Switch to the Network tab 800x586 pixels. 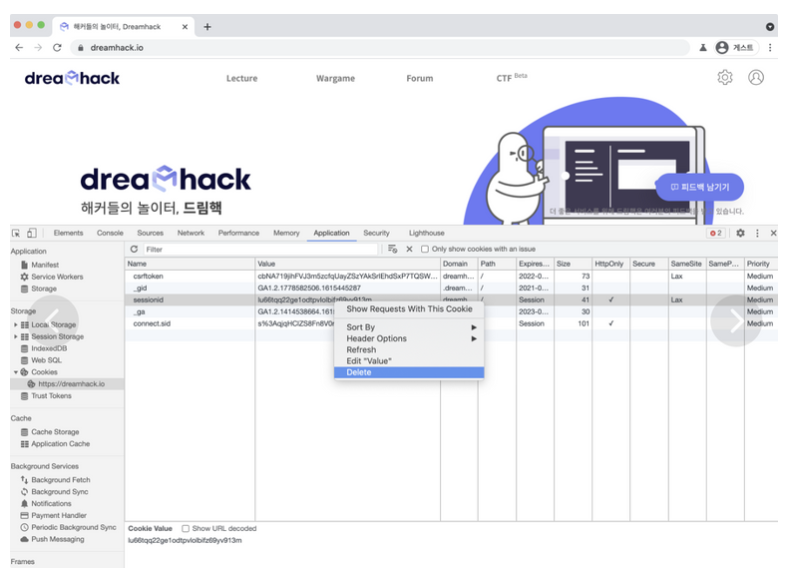tap(191, 233)
